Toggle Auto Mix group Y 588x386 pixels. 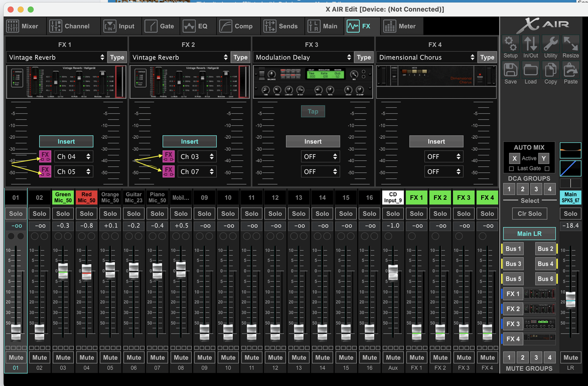click(544, 158)
